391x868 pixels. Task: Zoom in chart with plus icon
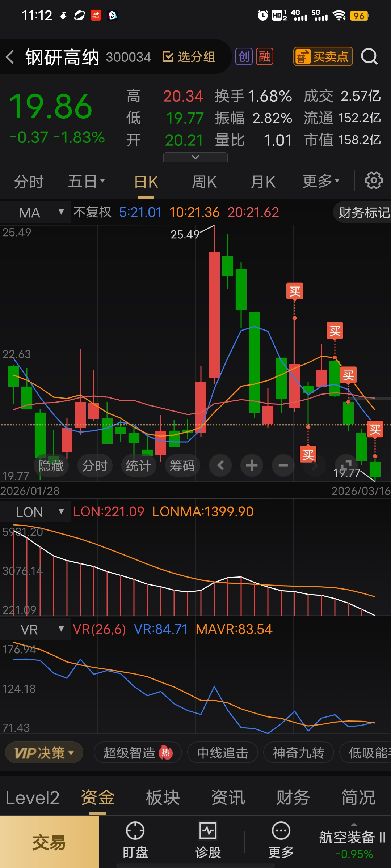252,465
